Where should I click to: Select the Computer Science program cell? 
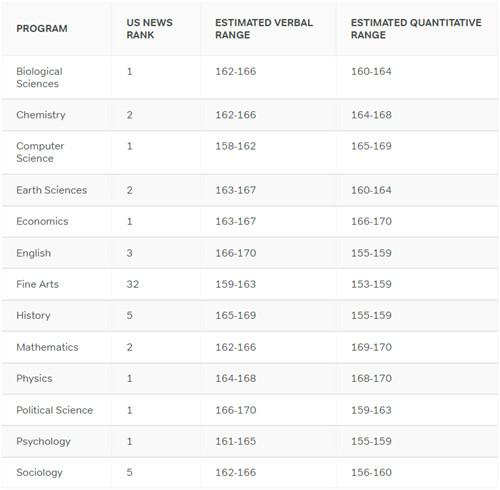pos(40,152)
